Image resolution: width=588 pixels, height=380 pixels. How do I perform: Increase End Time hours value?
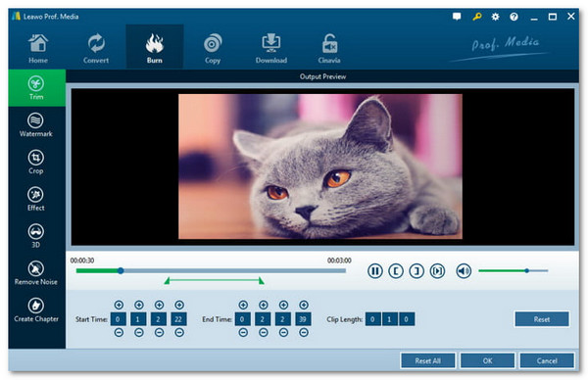[x=243, y=305]
